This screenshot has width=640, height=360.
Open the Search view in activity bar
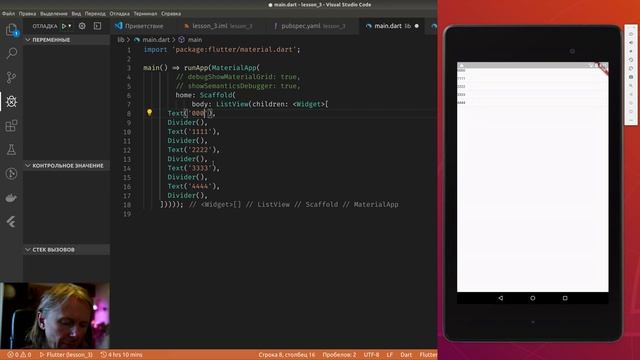[x=11, y=53]
